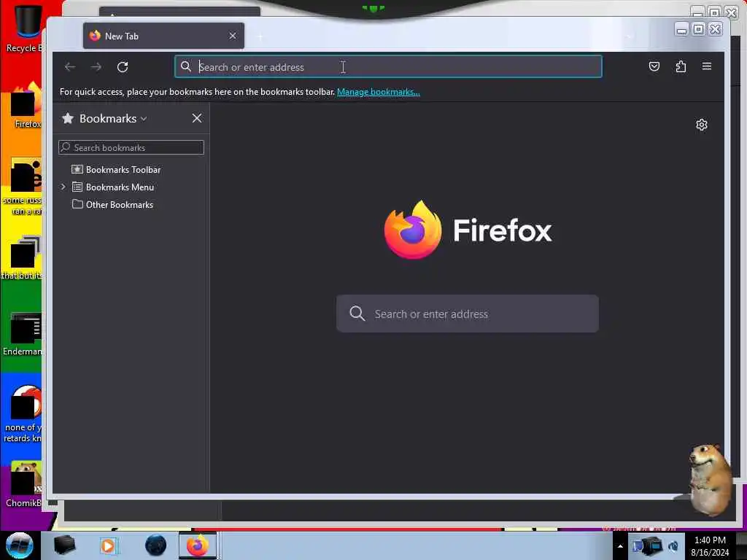747x560 pixels.
Task: Open the media player taskbar icon
Action: (108, 545)
